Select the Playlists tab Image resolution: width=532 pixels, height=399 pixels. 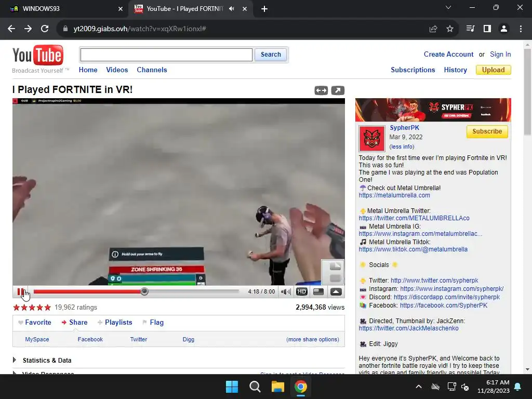[115, 323]
